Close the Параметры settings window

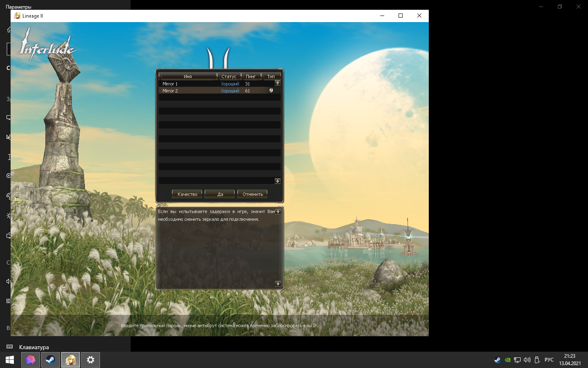(x=579, y=7)
